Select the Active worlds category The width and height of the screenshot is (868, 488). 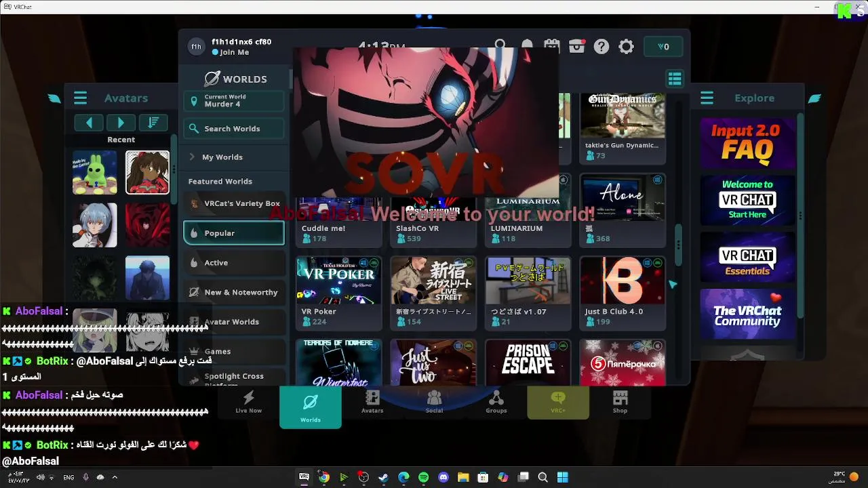(234, 263)
